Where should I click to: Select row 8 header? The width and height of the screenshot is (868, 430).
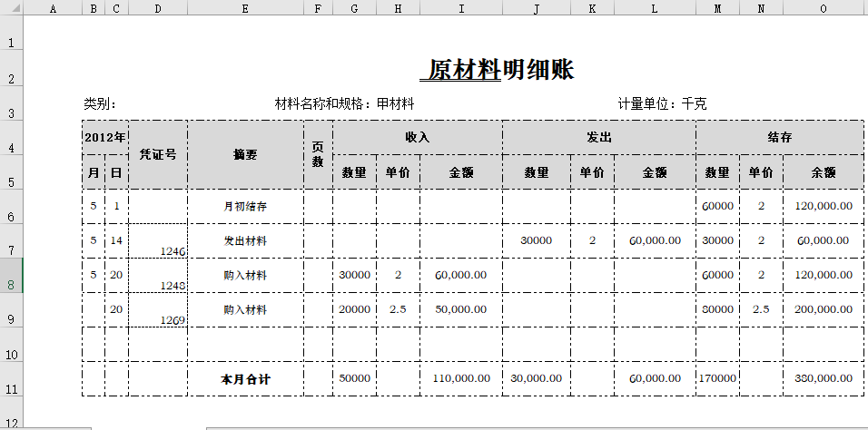11,285
